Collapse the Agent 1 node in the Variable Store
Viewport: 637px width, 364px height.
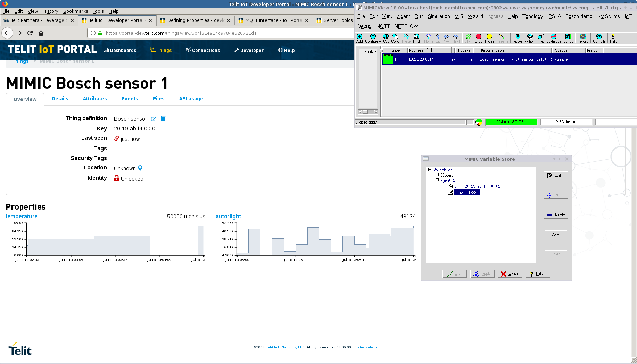coord(437,180)
